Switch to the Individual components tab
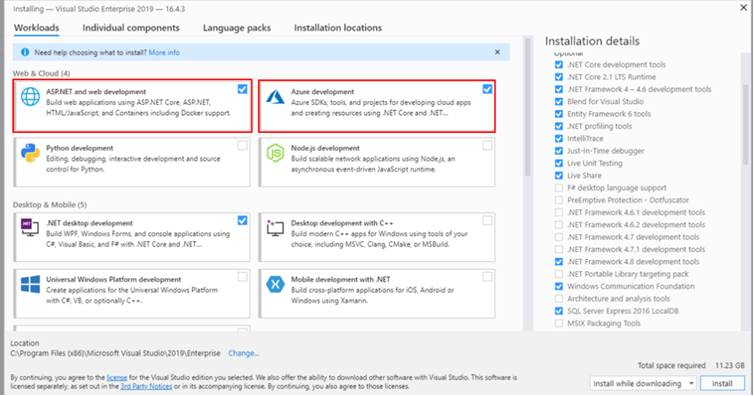 [131, 28]
